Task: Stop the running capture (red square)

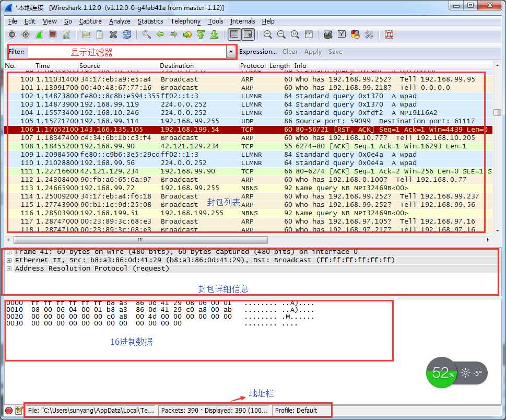Action: coord(53,34)
